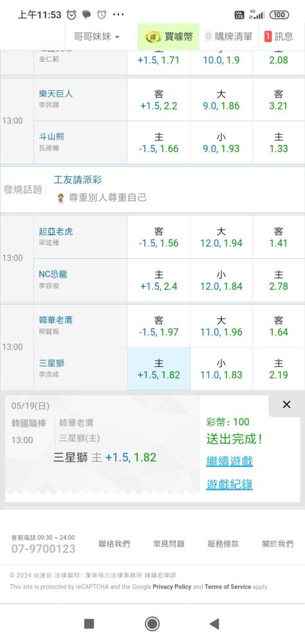
Task: Select 起亞老虎 大 12.0, 1.94 odds
Action: [x=221, y=238]
